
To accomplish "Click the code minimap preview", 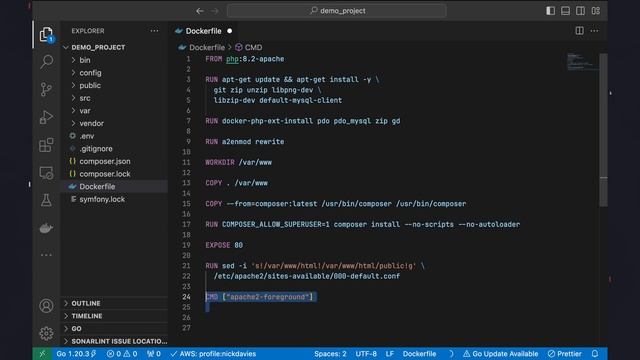I will coord(582,62).
